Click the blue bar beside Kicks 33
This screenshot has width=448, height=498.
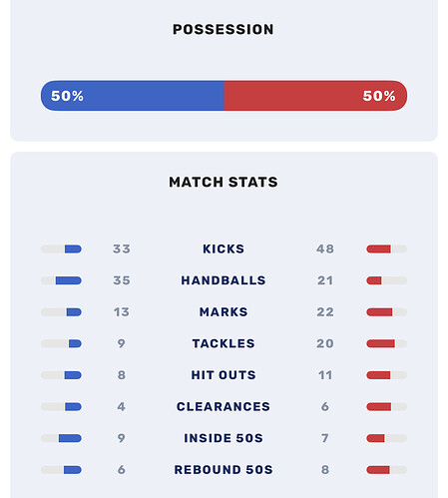coord(73,249)
